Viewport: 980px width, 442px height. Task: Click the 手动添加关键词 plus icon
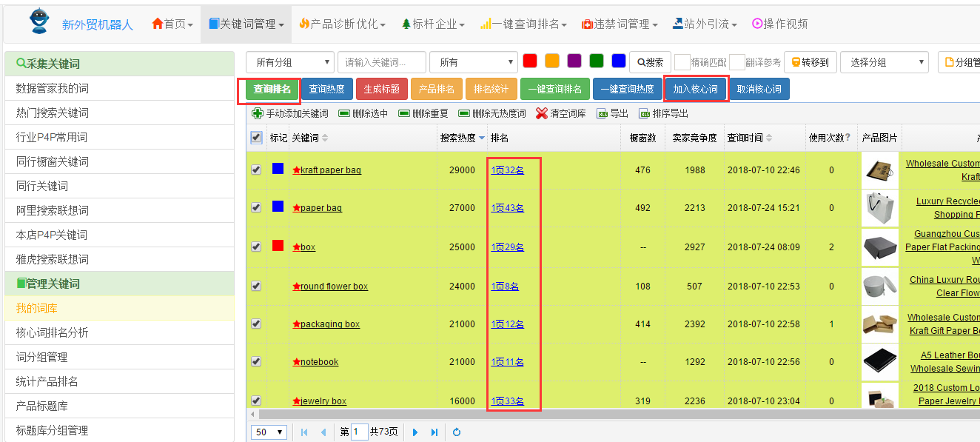coord(257,113)
